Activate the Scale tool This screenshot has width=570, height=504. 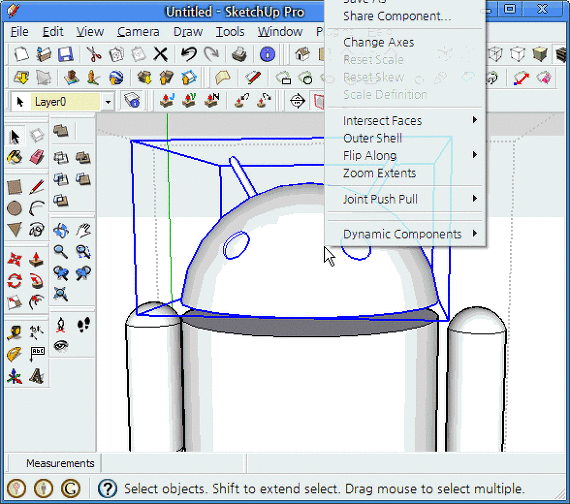coord(15,302)
